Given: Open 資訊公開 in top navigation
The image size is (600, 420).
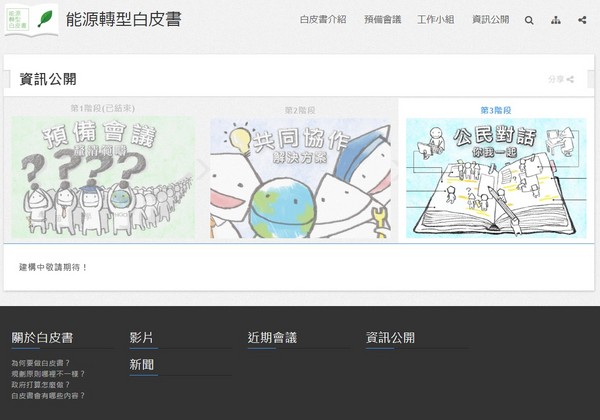Looking at the screenshot, I should pos(491,20).
